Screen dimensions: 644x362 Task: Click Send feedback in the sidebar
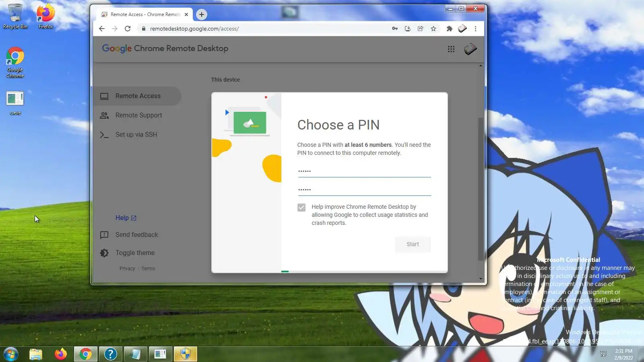129,235
